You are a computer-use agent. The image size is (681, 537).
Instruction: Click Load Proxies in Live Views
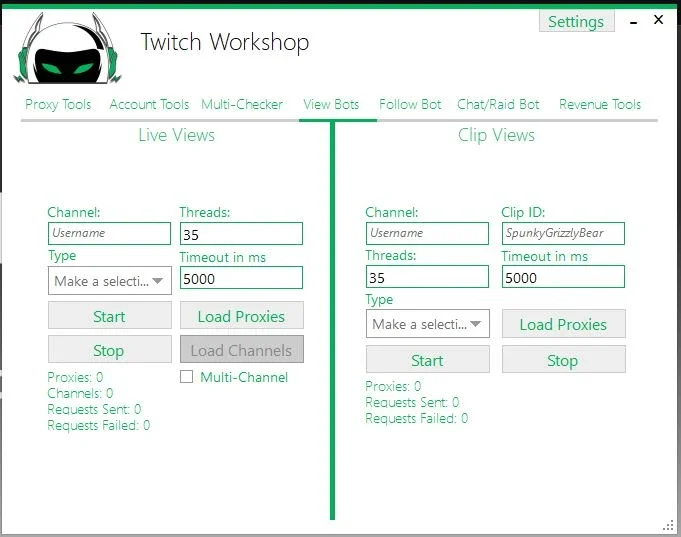pos(241,316)
